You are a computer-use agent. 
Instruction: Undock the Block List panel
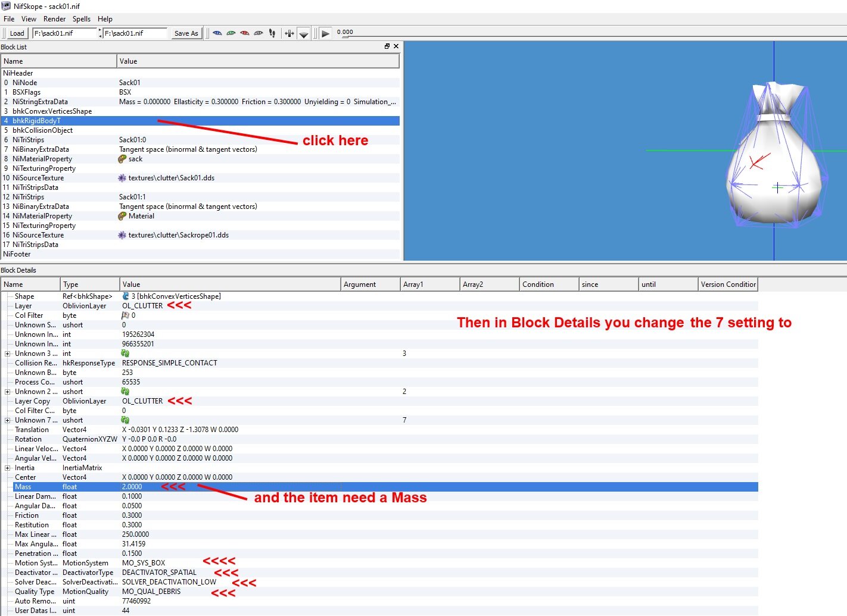(387, 46)
